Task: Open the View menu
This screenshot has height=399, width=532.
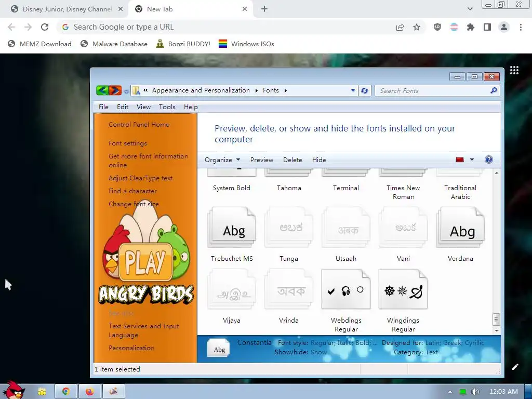Action: [143, 107]
